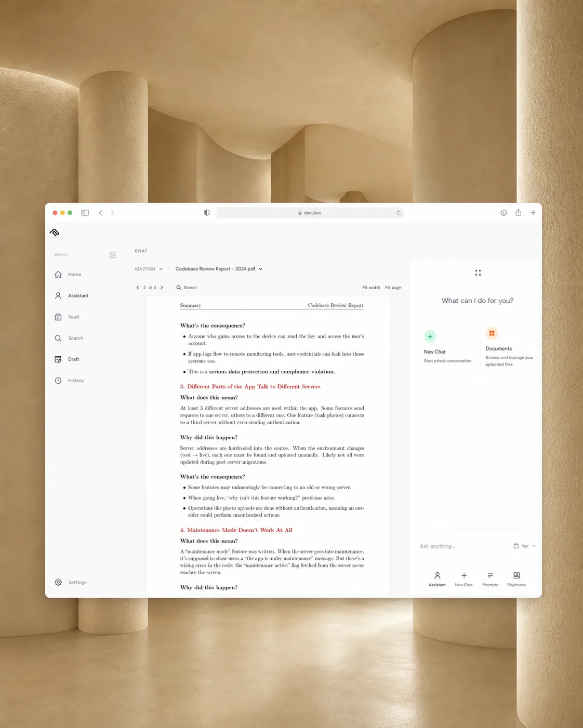The image size is (583, 728).
Task: Click the four-dot icon above greeting
Action: [x=478, y=273]
